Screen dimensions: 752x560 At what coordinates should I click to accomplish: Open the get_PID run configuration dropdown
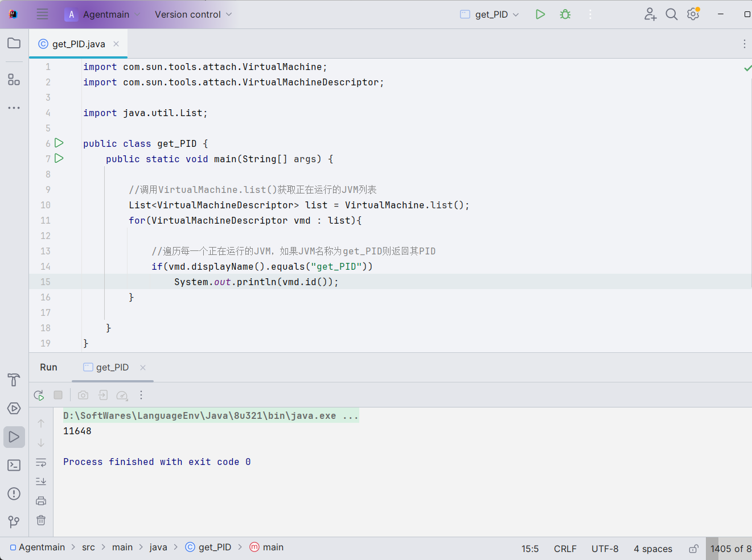[488, 14]
